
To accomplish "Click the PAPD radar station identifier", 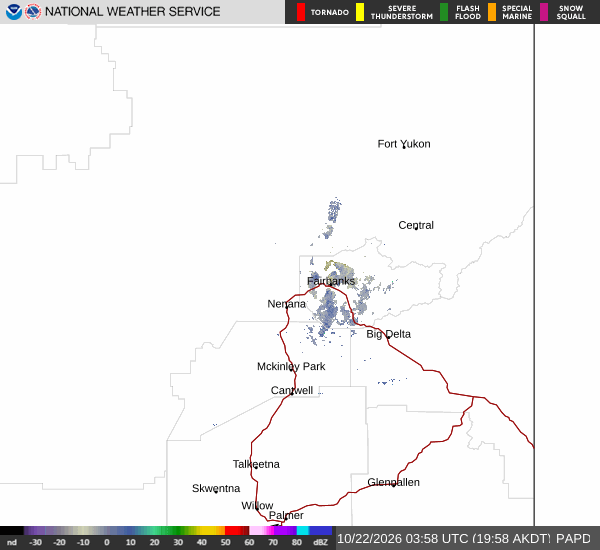I will [573, 539].
